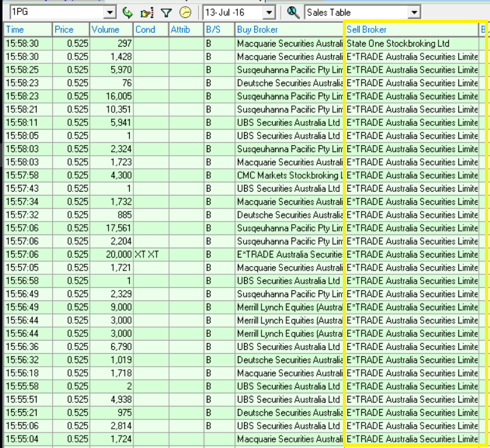The image size is (490, 448).
Task: Click the time cell 15:58:11
Action: [27, 123]
